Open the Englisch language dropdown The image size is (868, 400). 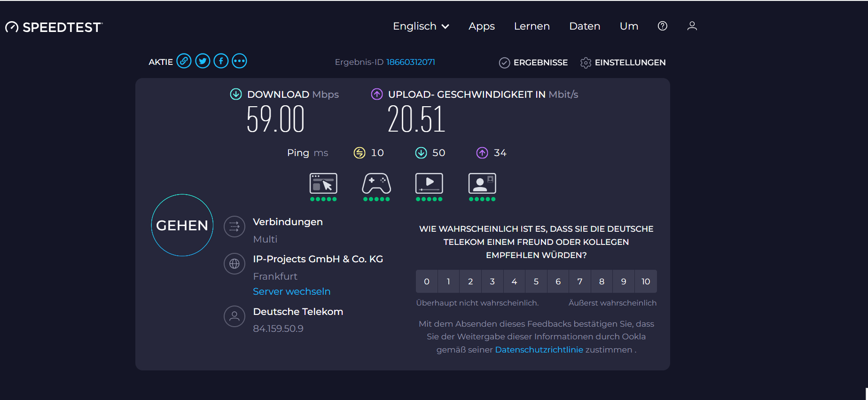(421, 26)
